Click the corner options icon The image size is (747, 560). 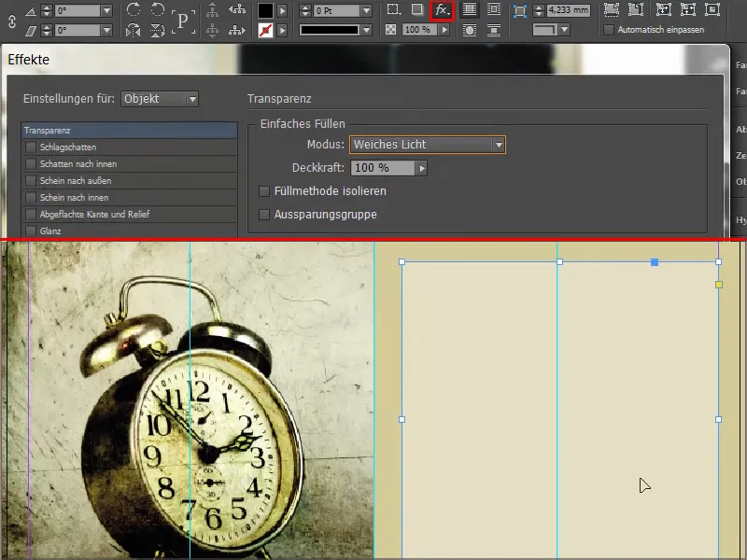point(392,9)
